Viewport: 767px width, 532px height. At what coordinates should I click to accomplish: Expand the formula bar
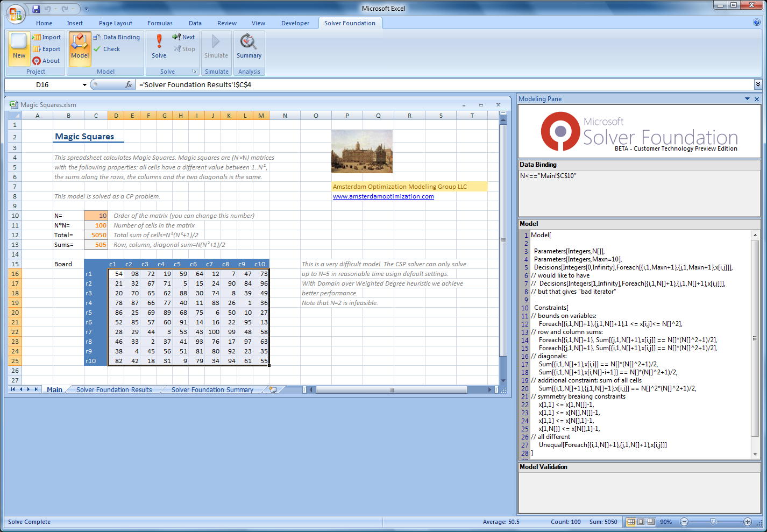pyautogui.click(x=758, y=84)
